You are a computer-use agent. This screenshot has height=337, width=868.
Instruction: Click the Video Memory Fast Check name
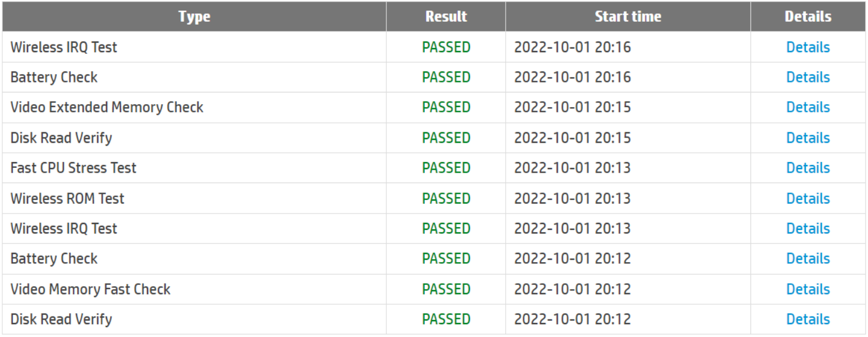click(x=90, y=289)
